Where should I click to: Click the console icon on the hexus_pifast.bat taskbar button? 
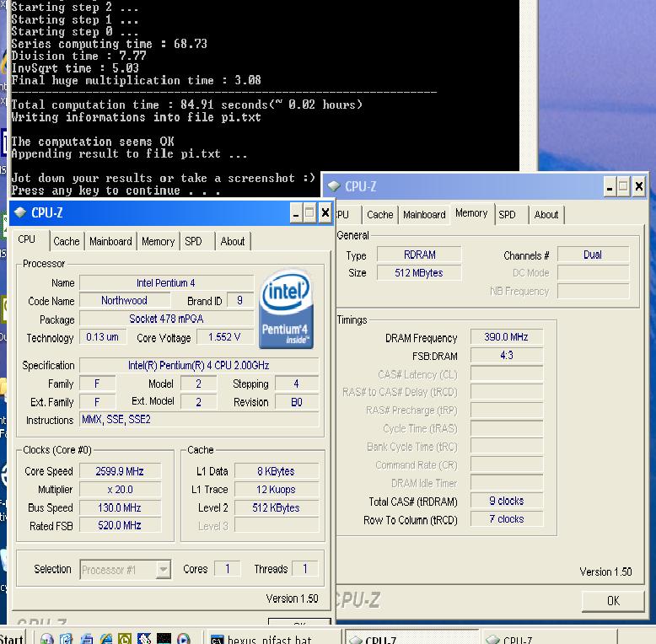pos(218,640)
